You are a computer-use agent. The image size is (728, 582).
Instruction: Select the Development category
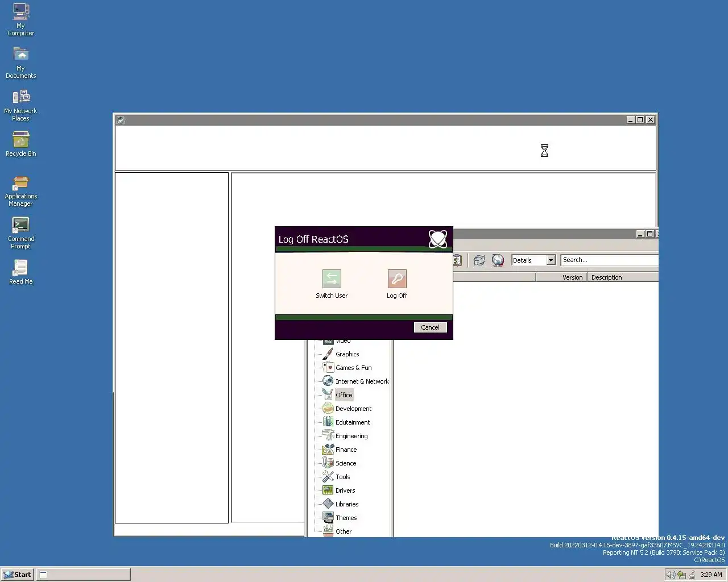353,409
